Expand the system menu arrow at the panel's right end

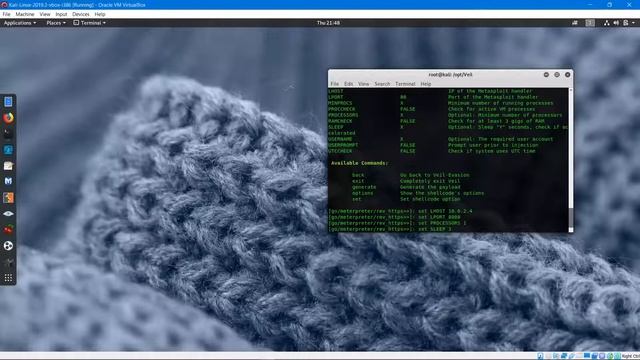point(633,23)
